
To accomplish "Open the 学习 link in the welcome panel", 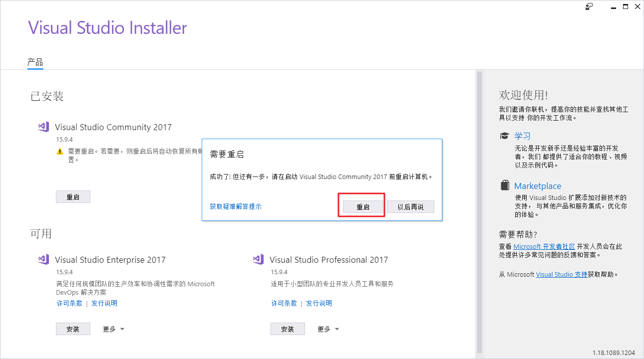I will pyautogui.click(x=522, y=136).
